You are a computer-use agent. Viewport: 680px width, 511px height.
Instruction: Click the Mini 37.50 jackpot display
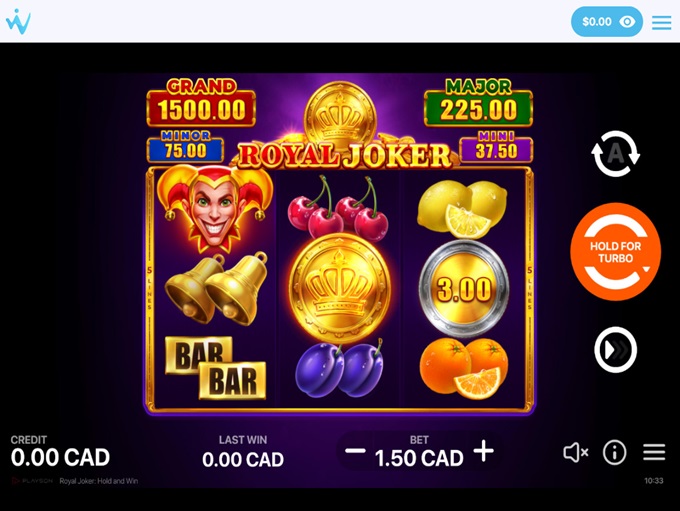[x=496, y=146]
